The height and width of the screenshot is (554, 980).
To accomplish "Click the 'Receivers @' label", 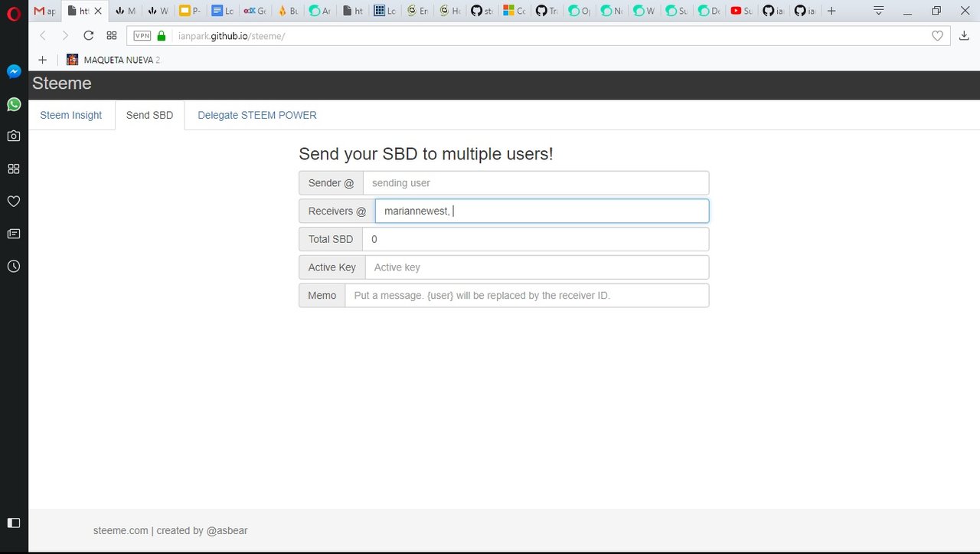I will point(337,211).
